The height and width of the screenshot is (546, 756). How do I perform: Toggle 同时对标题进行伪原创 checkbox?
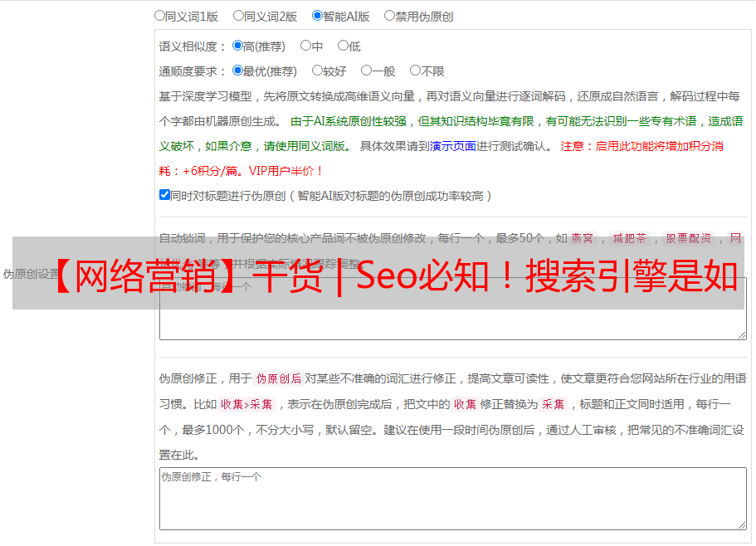click(x=164, y=195)
